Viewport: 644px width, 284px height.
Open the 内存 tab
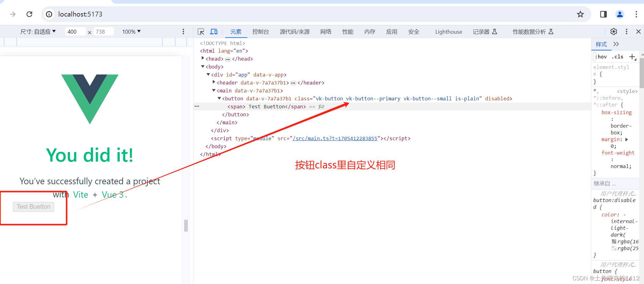pos(370,32)
